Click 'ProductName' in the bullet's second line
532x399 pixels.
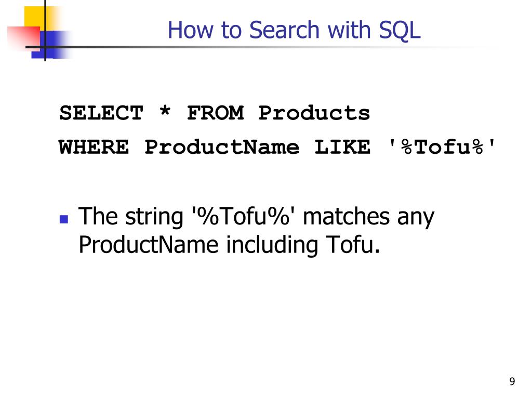pos(148,245)
